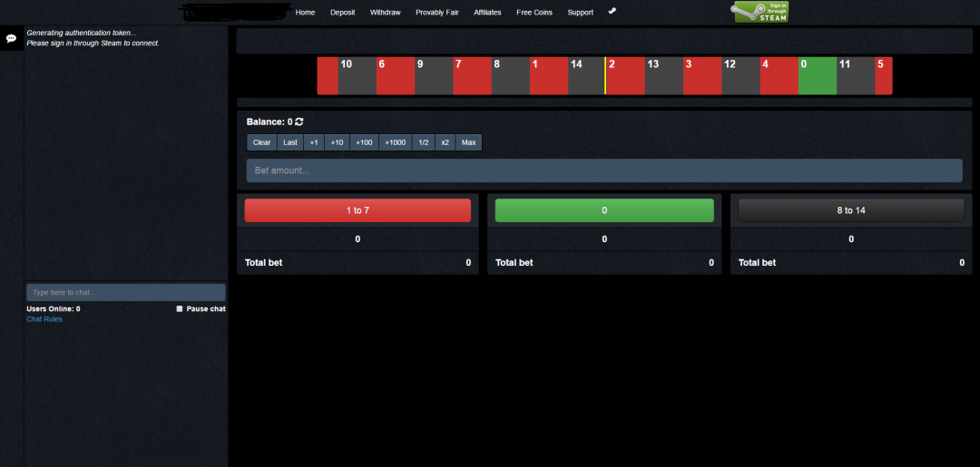Open the Deposit page
Viewport: 980px width, 467px height.
342,13
